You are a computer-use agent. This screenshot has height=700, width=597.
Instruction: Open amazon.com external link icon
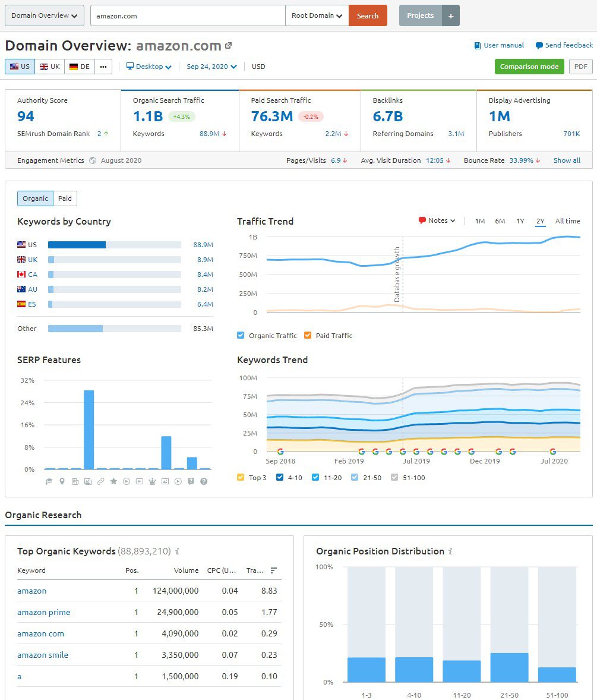[x=229, y=46]
